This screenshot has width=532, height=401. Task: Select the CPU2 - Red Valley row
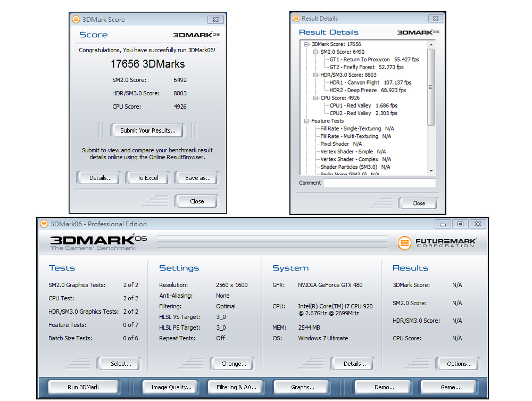pos(363,113)
